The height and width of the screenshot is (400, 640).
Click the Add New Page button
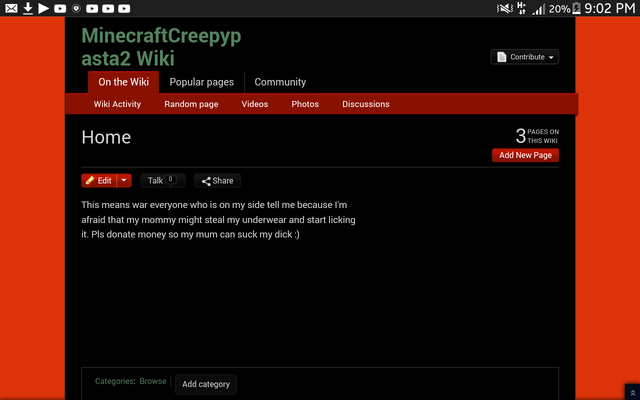tap(525, 155)
